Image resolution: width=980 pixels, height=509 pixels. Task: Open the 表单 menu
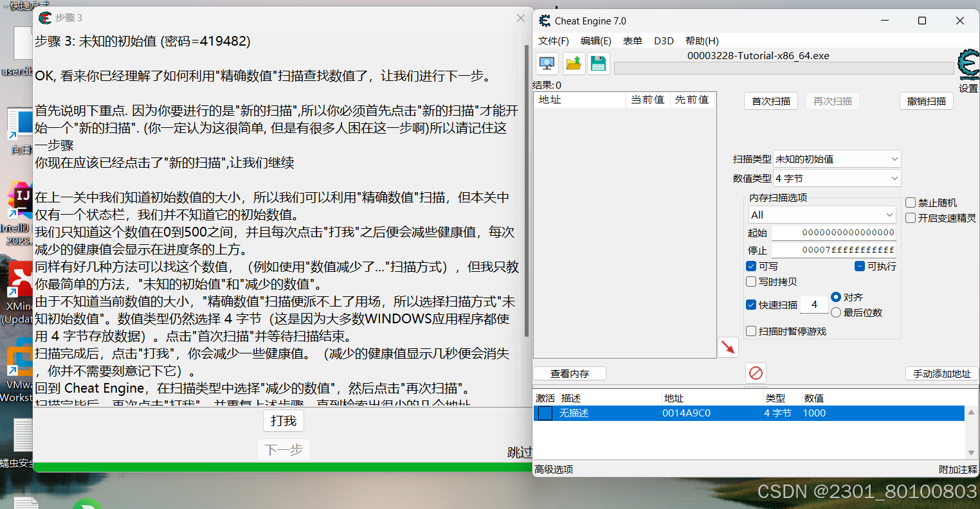[633, 40]
